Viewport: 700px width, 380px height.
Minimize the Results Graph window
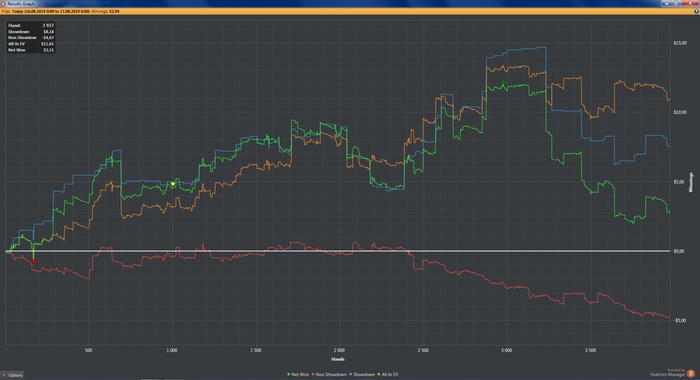click(x=667, y=3)
